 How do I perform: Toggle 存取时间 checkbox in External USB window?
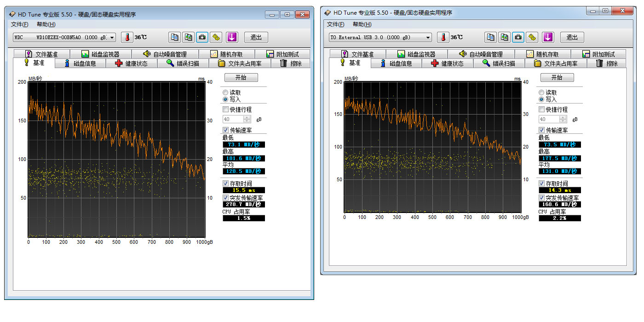click(541, 184)
